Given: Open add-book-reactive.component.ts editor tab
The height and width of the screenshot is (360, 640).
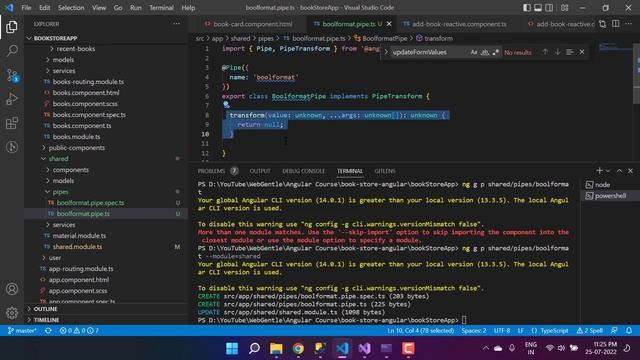Looking at the screenshot, I should coord(459,24).
